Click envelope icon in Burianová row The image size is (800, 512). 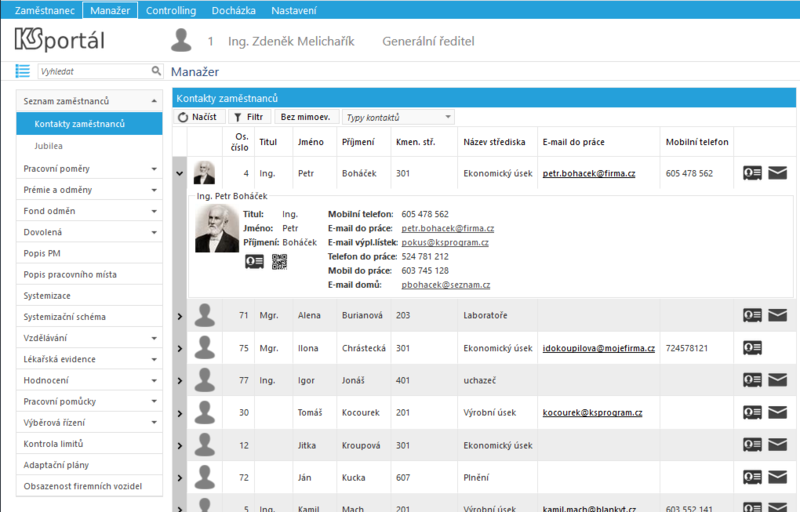click(778, 316)
